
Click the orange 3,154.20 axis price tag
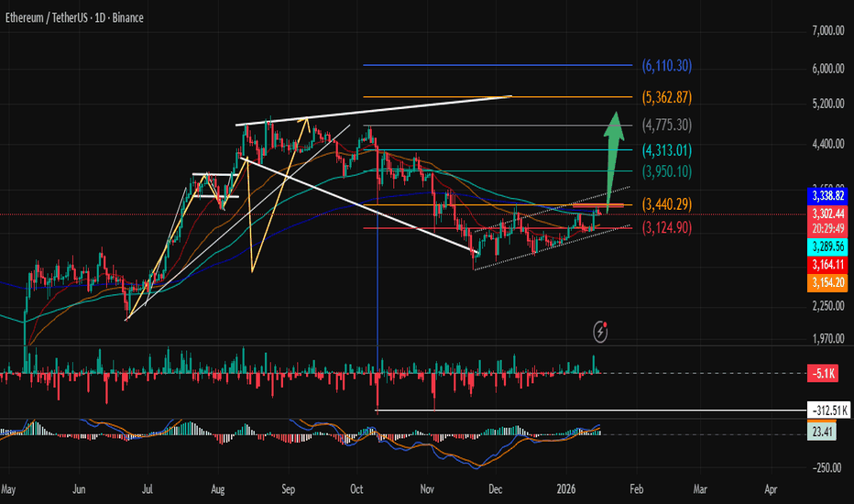[828, 285]
